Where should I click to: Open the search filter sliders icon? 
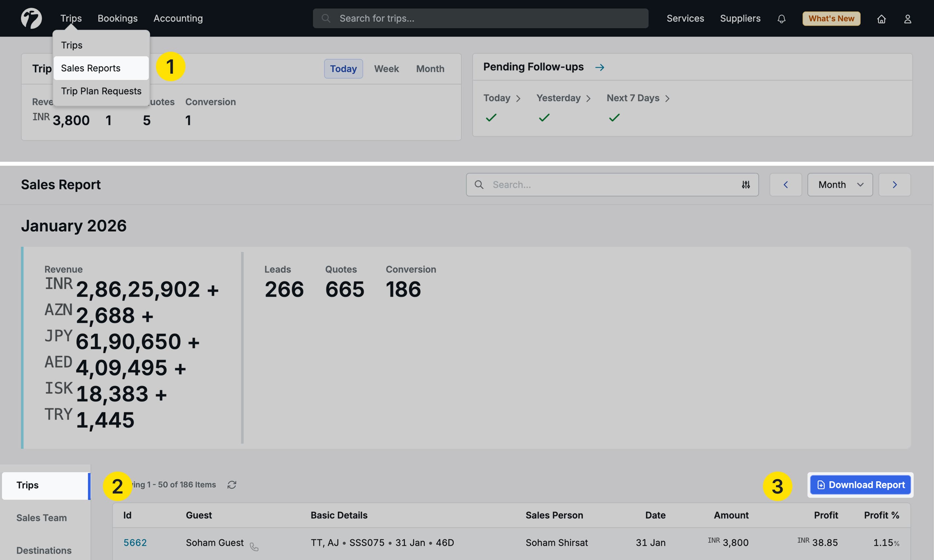pyautogui.click(x=746, y=184)
